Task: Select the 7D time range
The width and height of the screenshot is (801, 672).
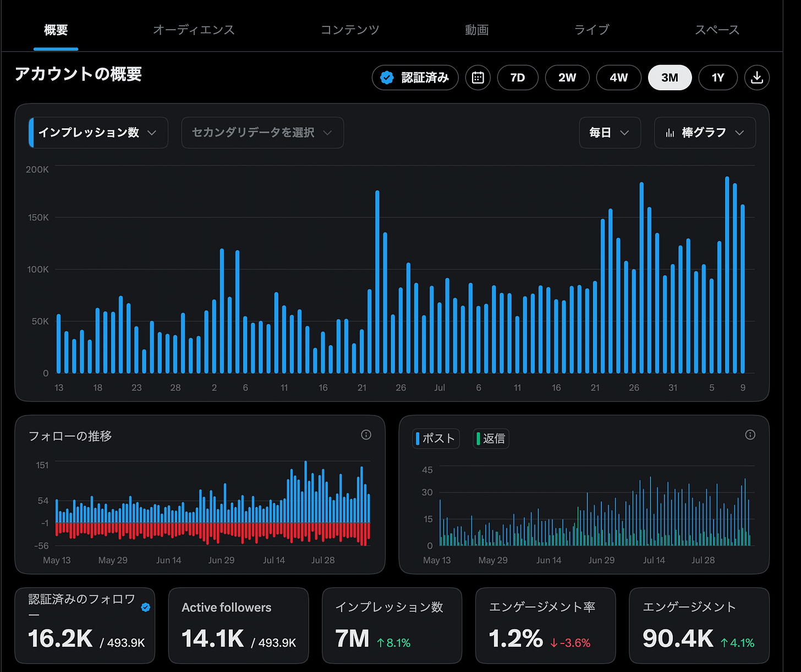Action: pyautogui.click(x=517, y=78)
